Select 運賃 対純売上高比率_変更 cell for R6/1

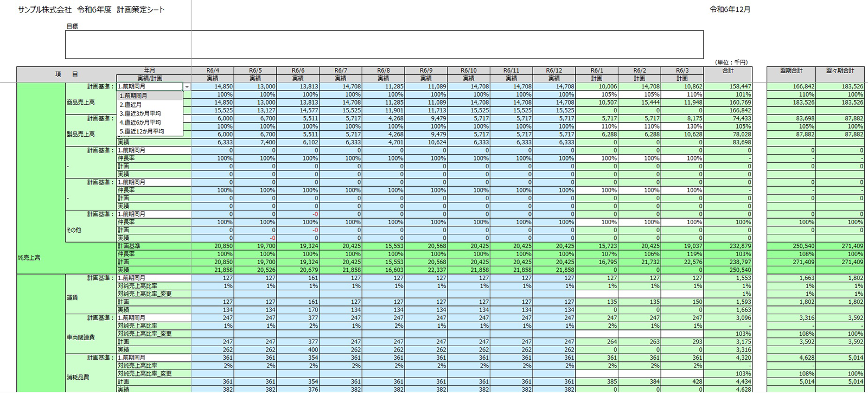596,294
